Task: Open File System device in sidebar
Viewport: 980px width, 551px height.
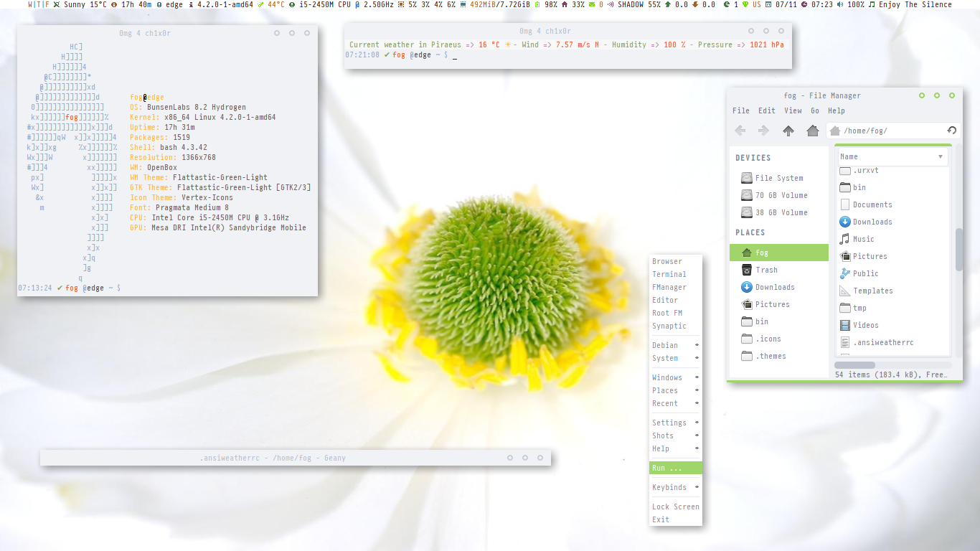Action: [x=779, y=178]
